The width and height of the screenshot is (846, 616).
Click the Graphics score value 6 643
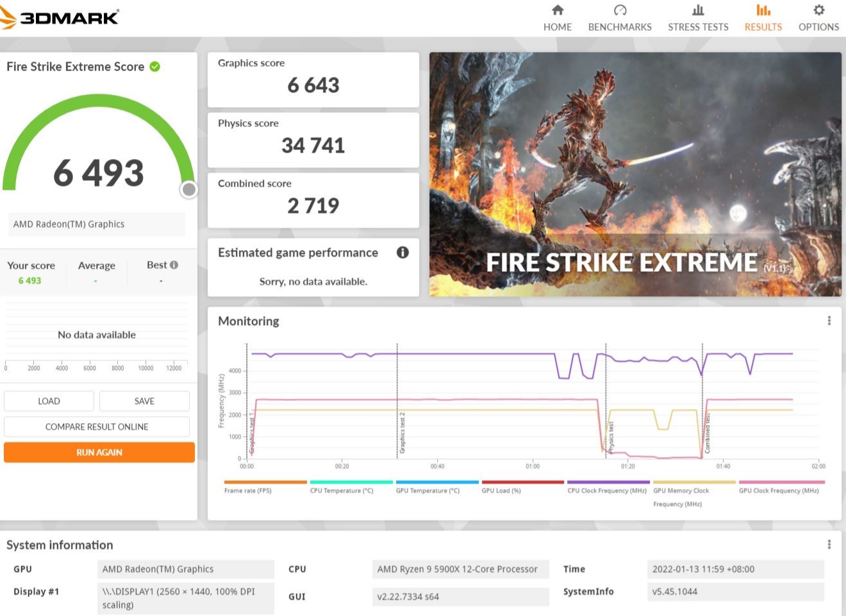point(313,85)
